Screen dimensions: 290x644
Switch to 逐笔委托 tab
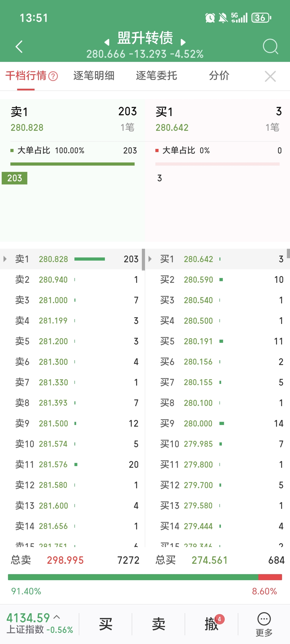tap(157, 76)
